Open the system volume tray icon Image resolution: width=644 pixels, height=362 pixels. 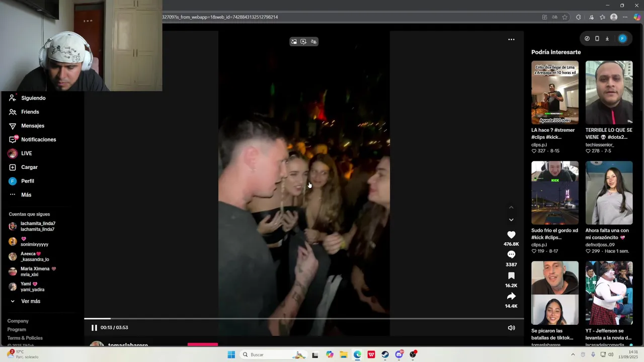click(x=611, y=354)
